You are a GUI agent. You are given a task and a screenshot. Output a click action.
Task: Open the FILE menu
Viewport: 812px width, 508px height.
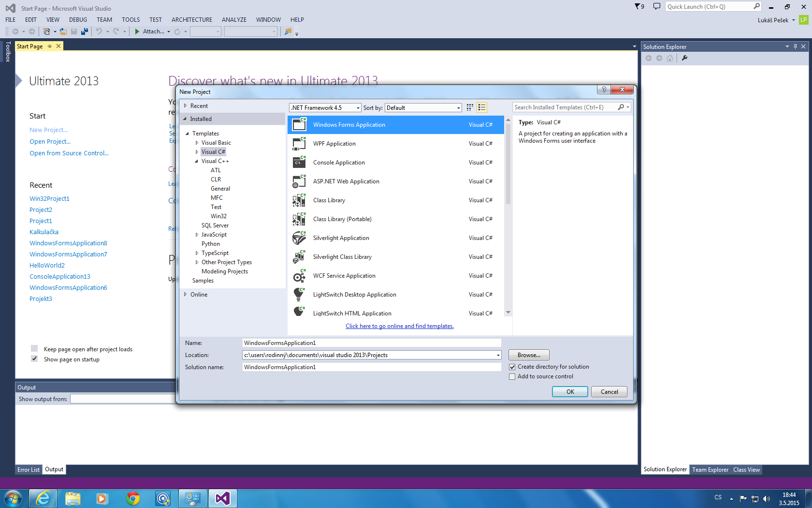point(11,20)
